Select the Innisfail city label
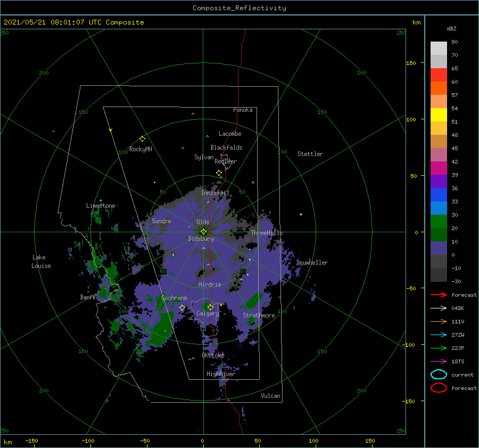The image size is (479, 448). (x=215, y=193)
